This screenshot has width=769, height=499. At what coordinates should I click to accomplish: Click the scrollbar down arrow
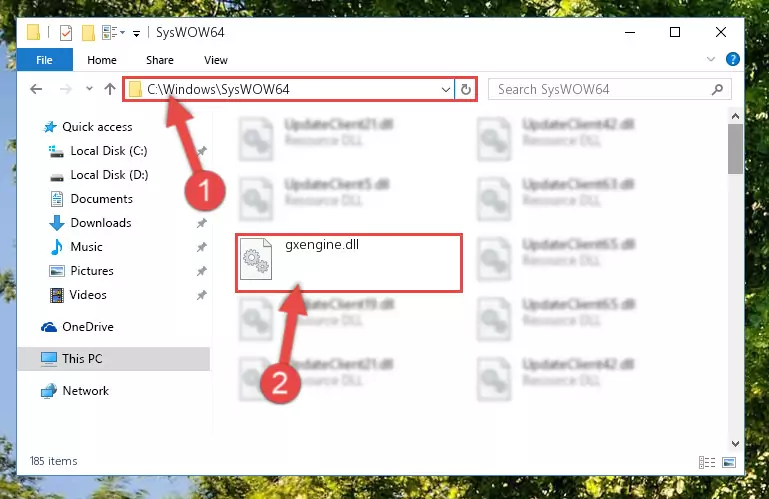[735, 444]
